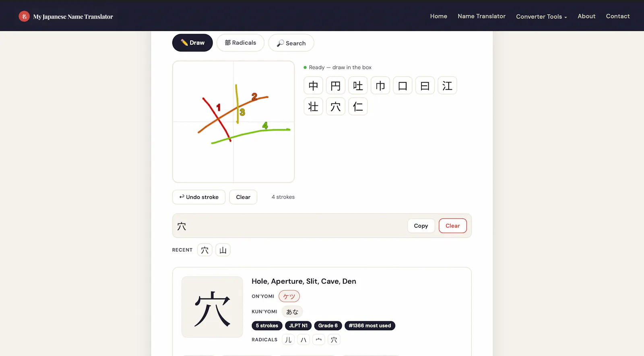
Task: Click the Grade 6 badge
Action: [x=328, y=326]
